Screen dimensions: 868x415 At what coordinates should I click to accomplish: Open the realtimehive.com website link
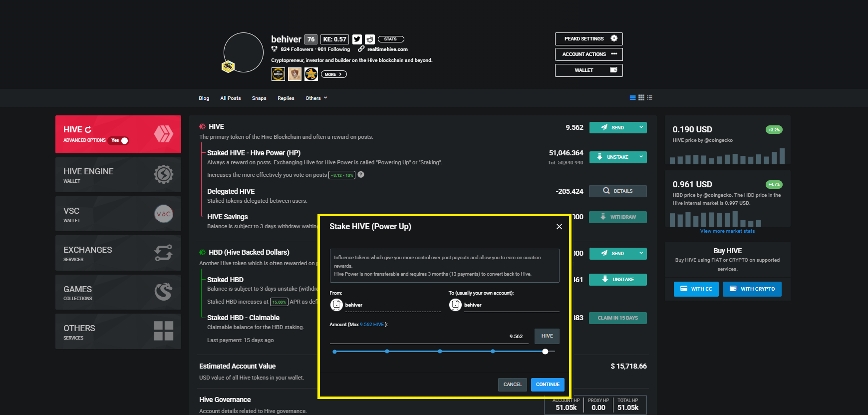point(387,49)
